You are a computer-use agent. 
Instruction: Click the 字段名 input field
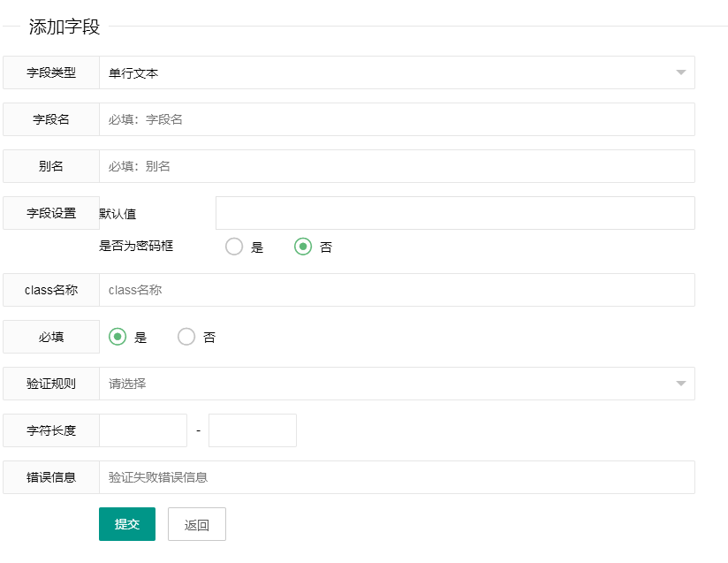(x=398, y=118)
